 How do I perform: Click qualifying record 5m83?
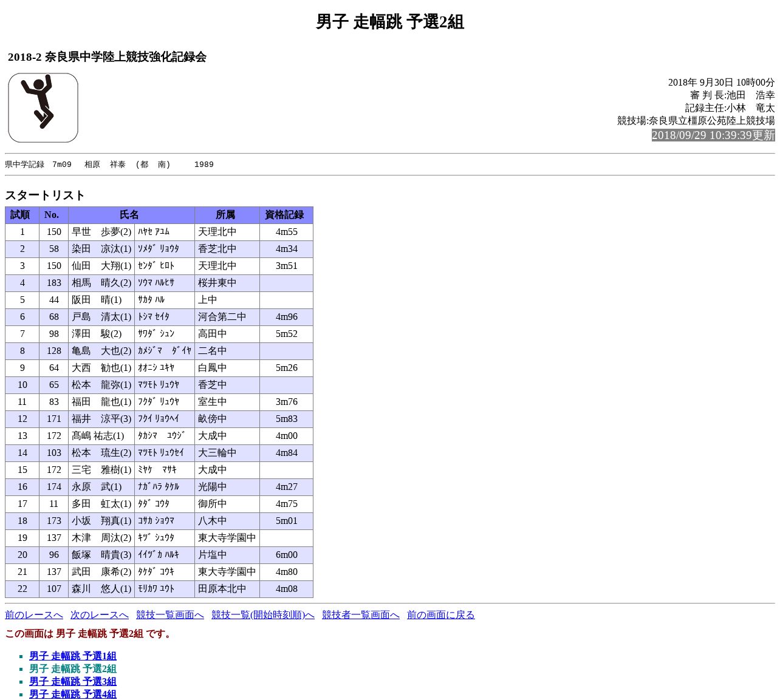click(287, 419)
